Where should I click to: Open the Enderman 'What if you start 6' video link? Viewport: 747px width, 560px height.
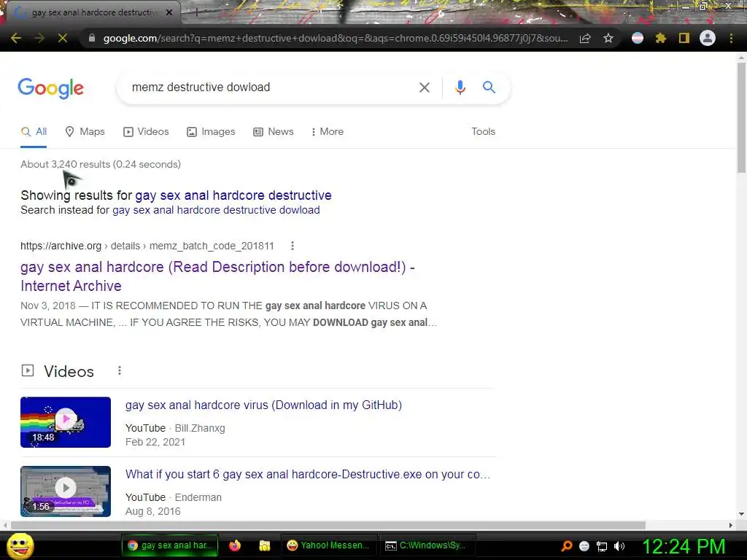pyautogui.click(x=308, y=474)
